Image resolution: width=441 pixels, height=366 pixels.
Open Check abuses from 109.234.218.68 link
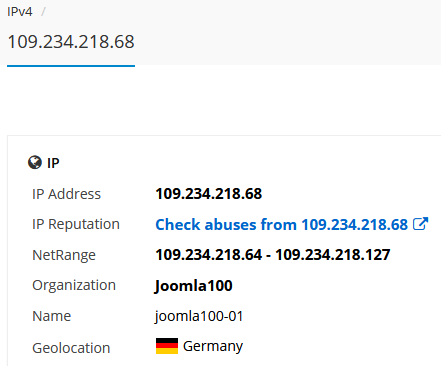[281, 224]
